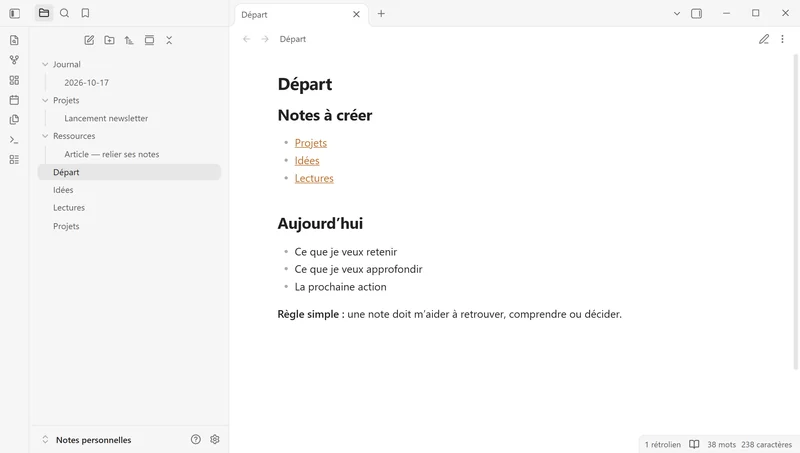Open more options three-dot menu

782,39
